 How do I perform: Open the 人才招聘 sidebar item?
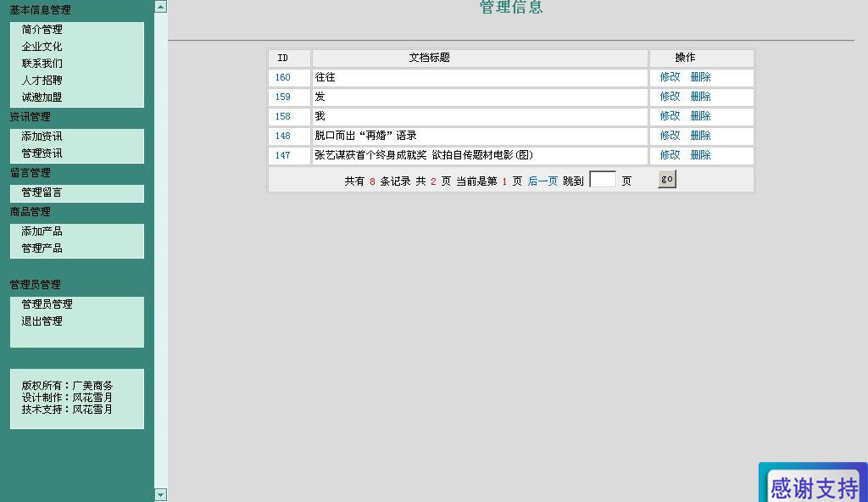pos(42,81)
